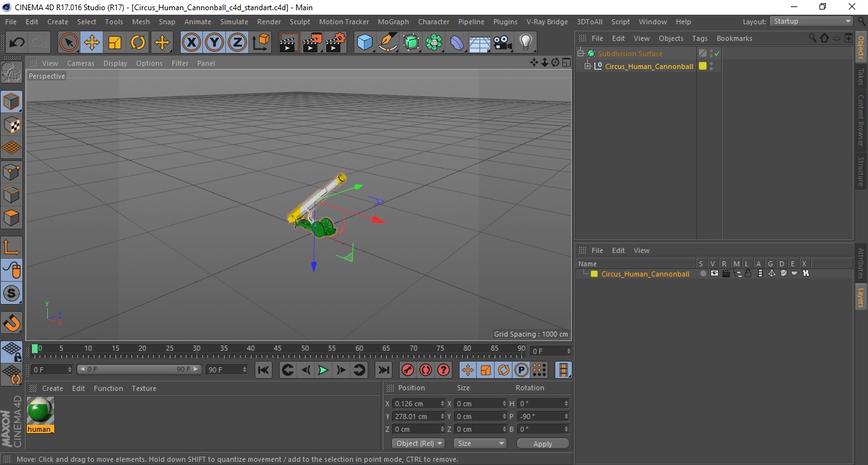Toggle Z axis lock

pyautogui.click(x=237, y=43)
